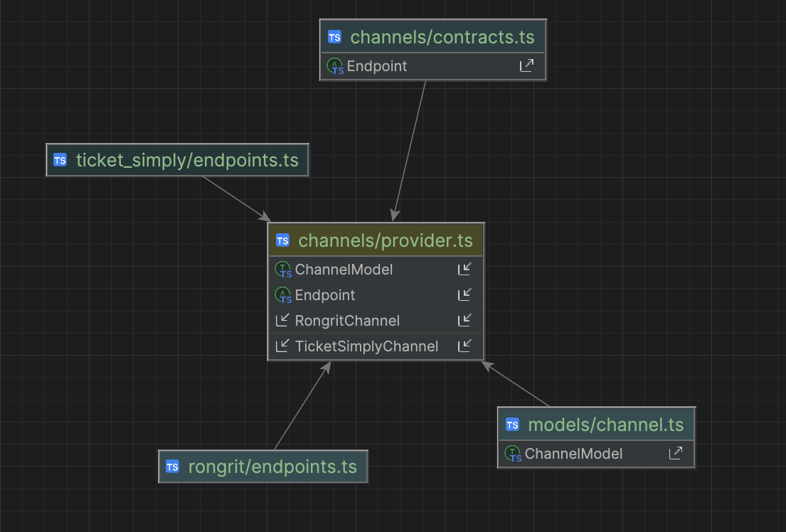
Task: Click the TS file icon of models/channel.ts
Action: coord(512,425)
